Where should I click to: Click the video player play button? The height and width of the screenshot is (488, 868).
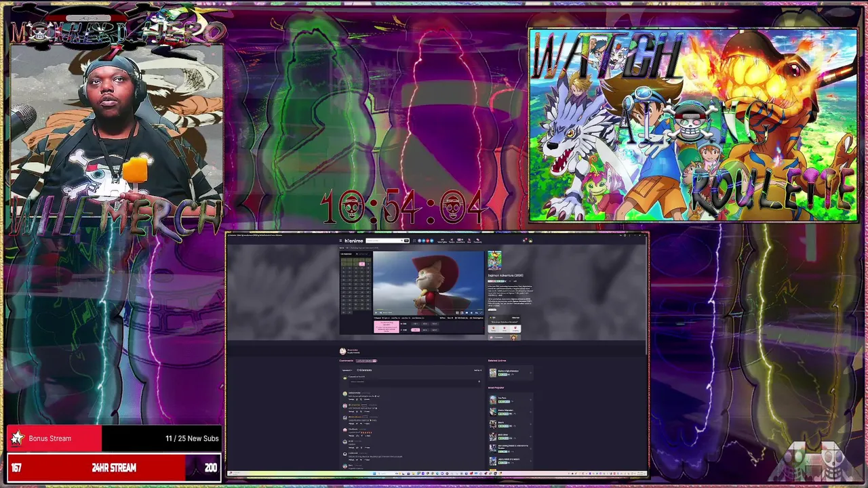pyautogui.click(x=376, y=312)
